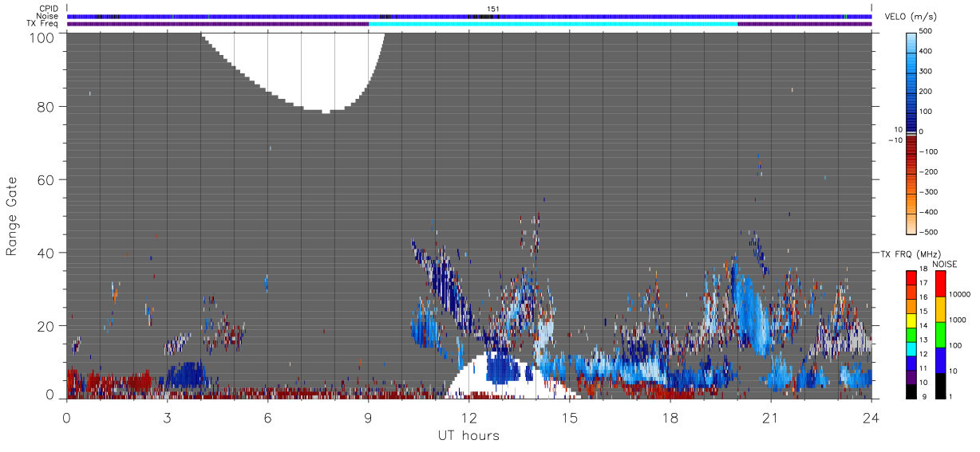Click the yellow swatch in TX FRQ colorbar
Screen dimensions: 980x452
tap(911, 319)
